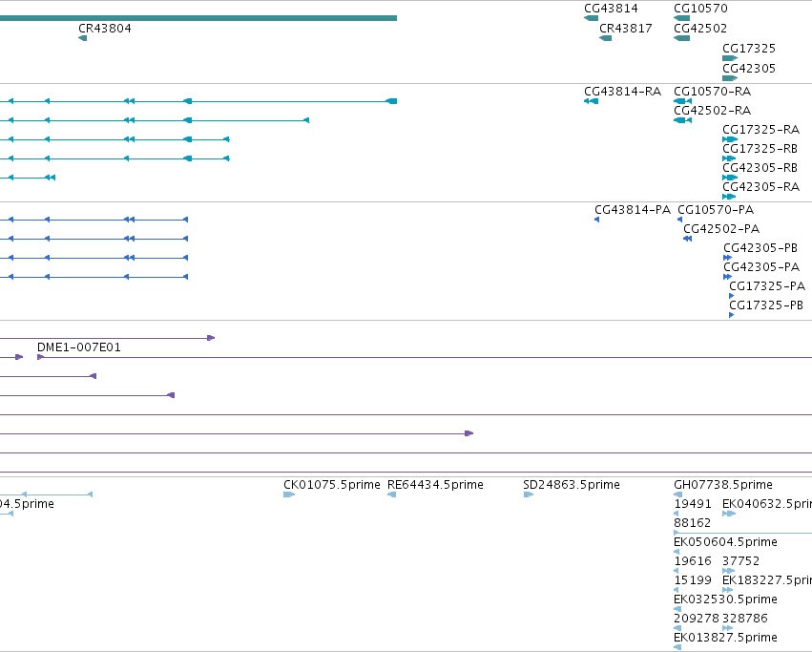Screen dimensions: 812x652
Task: Click protein CG42502-PA
Action: point(721,228)
